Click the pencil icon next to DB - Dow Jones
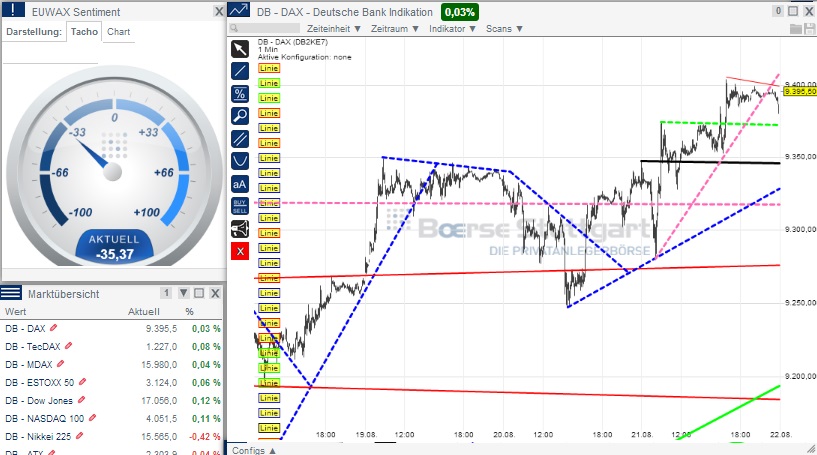The width and height of the screenshot is (817, 455). tap(81, 400)
